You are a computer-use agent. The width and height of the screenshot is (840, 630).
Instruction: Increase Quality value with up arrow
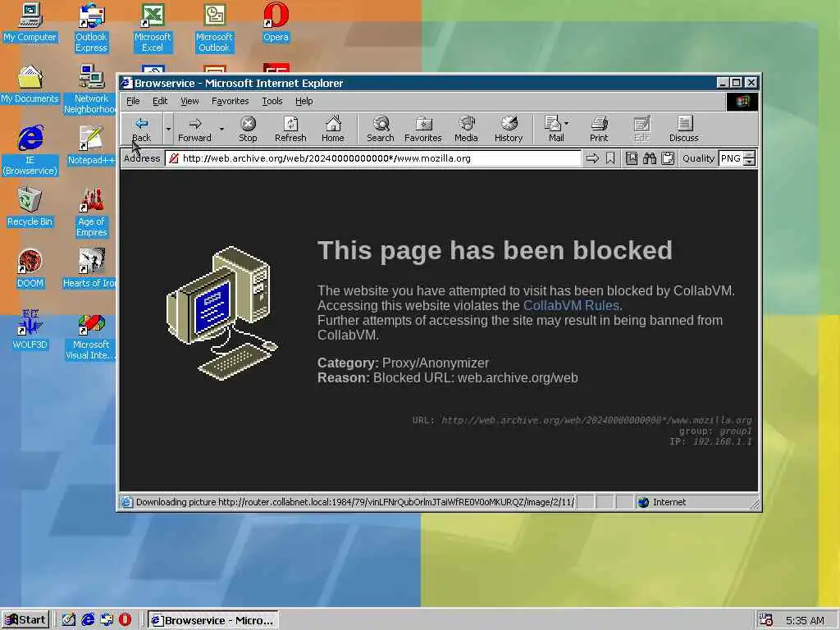click(750, 155)
